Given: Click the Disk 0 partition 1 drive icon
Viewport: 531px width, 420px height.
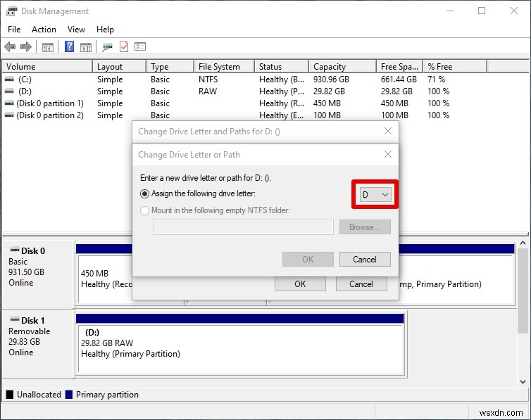Looking at the screenshot, I should point(9,103).
